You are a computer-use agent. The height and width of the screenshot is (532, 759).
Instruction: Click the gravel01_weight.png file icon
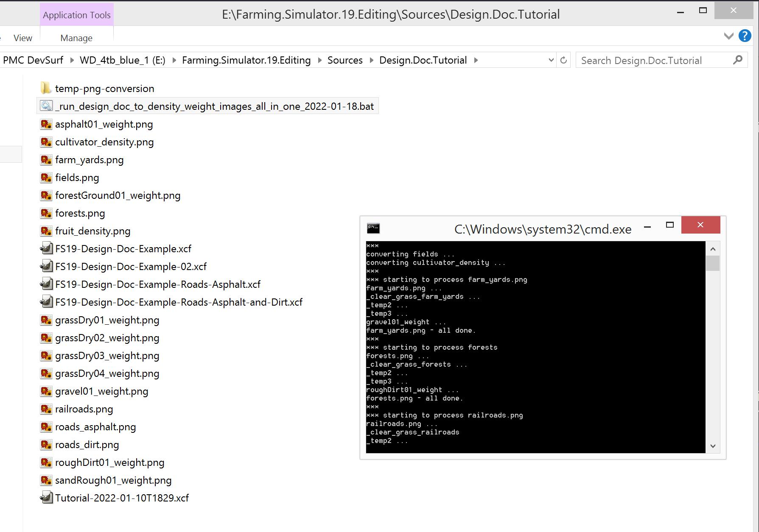[x=46, y=391]
